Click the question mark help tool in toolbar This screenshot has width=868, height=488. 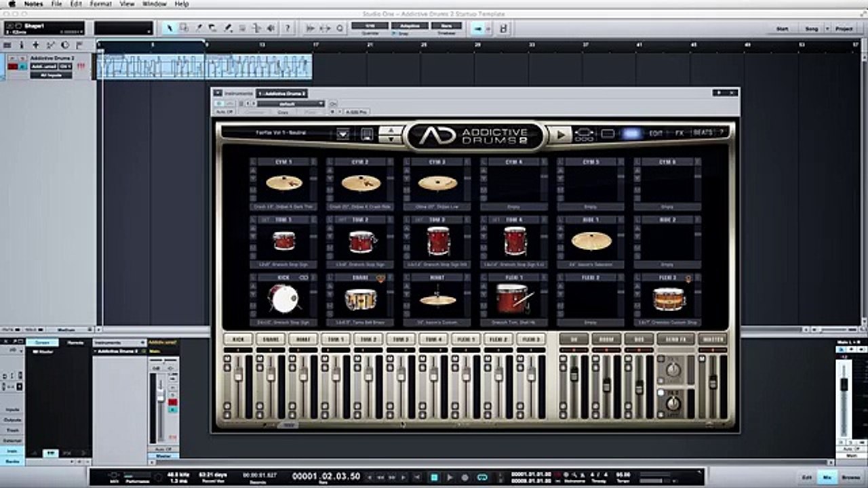coord(288,28)
